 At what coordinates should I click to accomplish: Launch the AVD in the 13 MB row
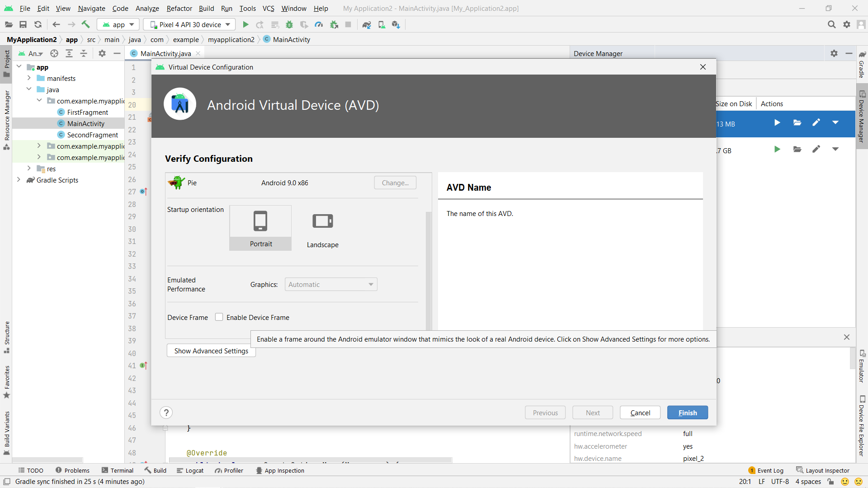click(777, 122)
